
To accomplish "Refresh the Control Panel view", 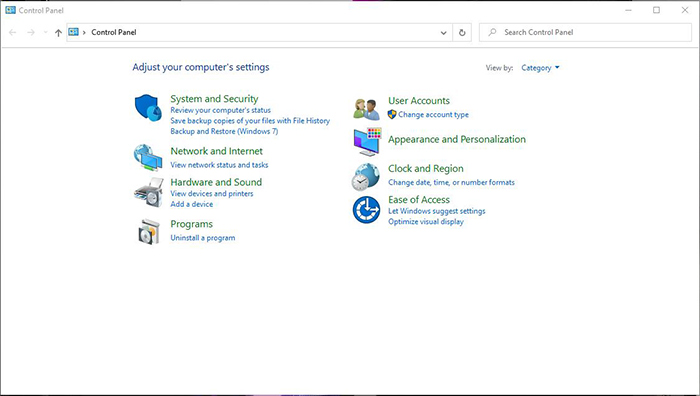I will (x=462, y=33).
